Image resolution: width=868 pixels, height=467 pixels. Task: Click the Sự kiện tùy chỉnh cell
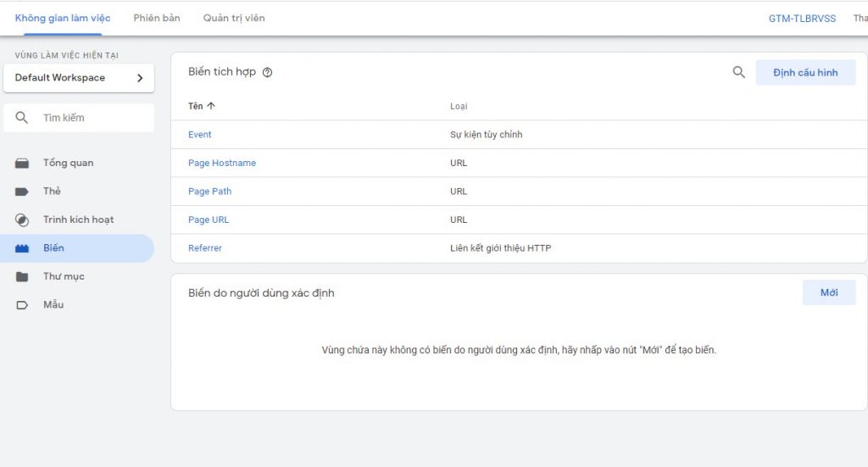coord(486,135)
